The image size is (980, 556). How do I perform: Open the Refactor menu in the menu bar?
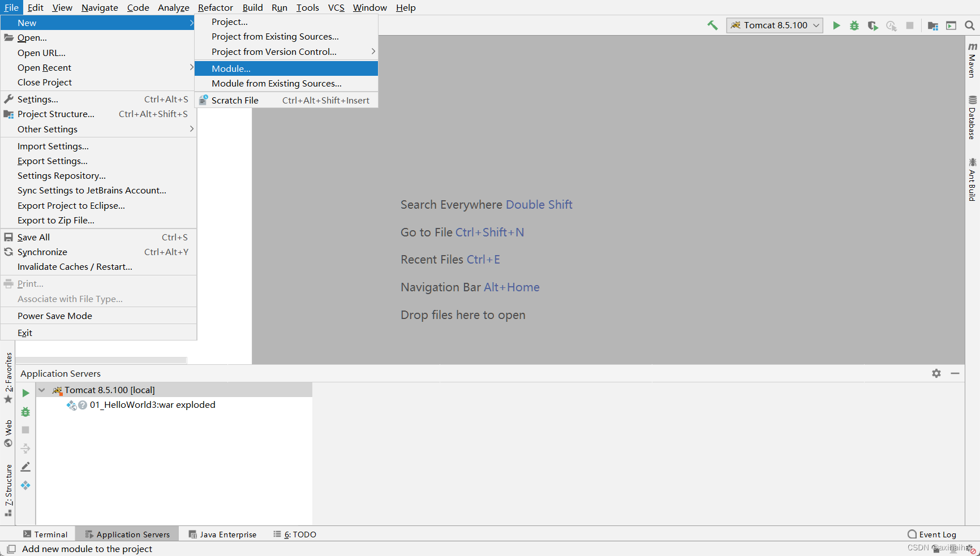215,7
